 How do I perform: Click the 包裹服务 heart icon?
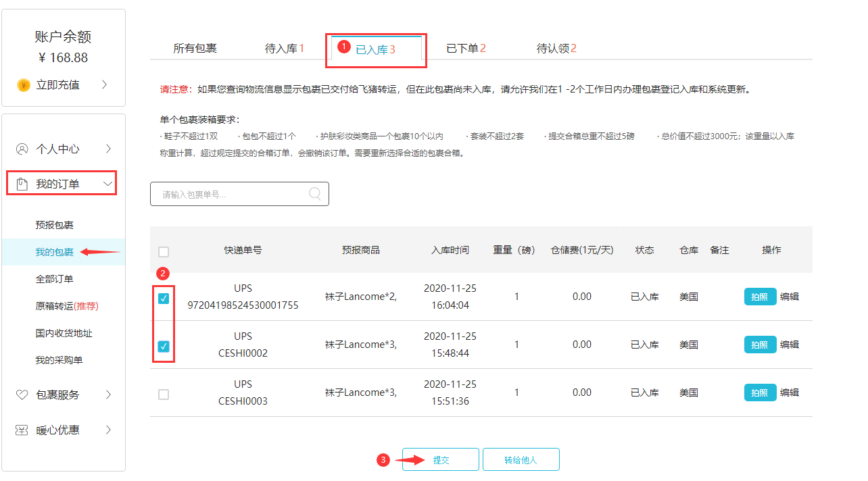(22, 395)
